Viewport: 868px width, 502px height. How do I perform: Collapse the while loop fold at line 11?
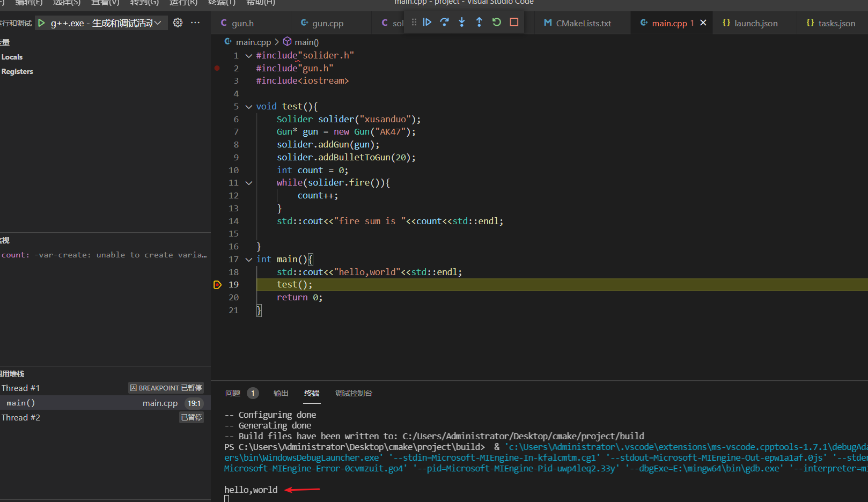[249, 183]
